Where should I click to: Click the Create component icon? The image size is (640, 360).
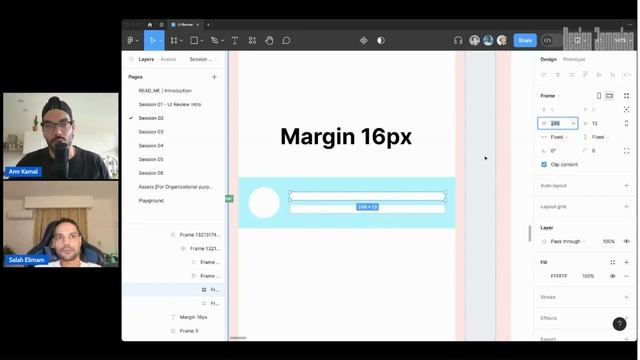(364, 40)
